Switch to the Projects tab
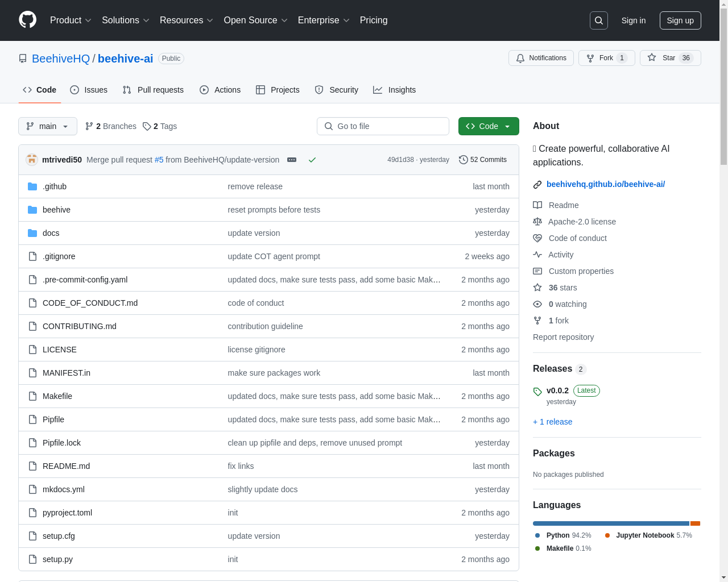Screen dimensions: 728x582 [x=278, y=90]
